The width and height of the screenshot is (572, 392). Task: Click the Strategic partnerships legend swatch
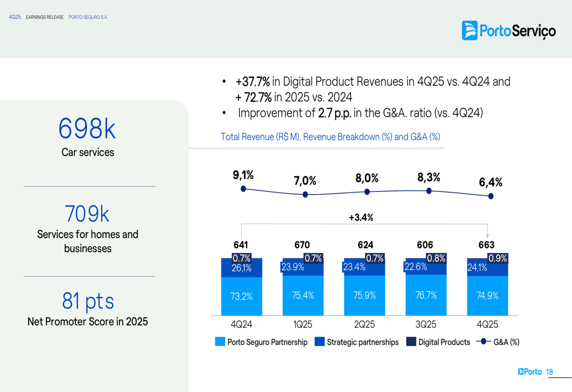pyautogui.click(x=320, y=342)
